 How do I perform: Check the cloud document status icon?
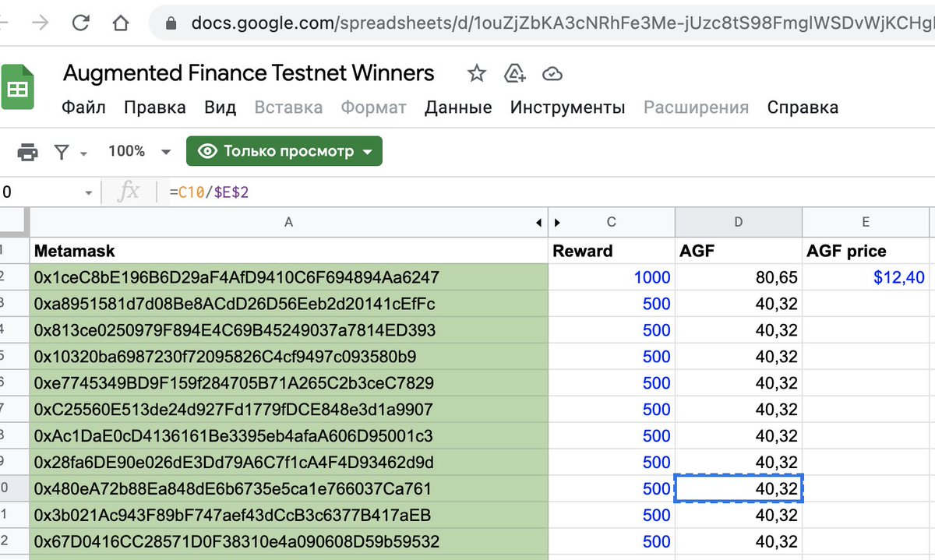pos(552,74)
